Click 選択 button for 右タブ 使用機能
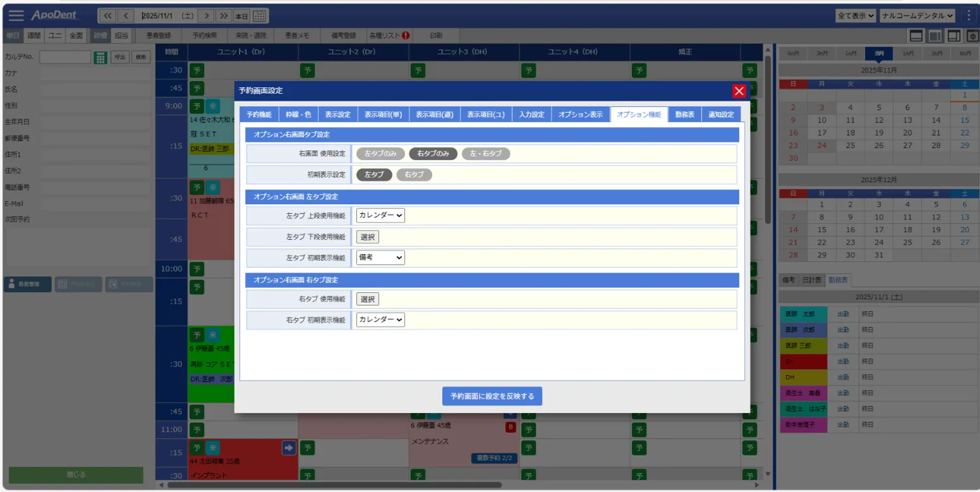Image resolution: width=980 pixels, height=492 pixels. pyautogui.click(x=368, y=299)
